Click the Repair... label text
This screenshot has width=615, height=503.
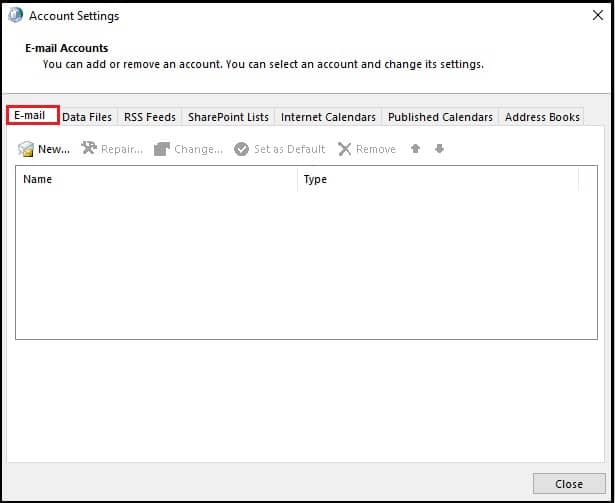(122, 149)
